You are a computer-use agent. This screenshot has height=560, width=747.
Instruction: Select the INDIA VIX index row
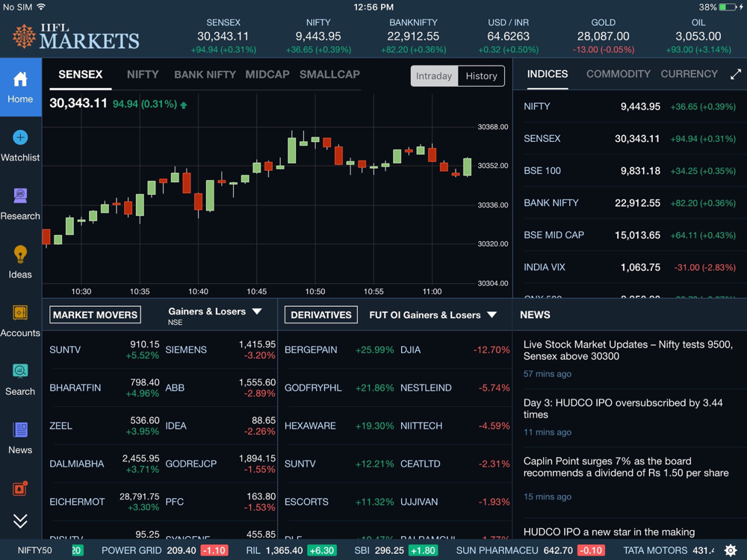630,267
